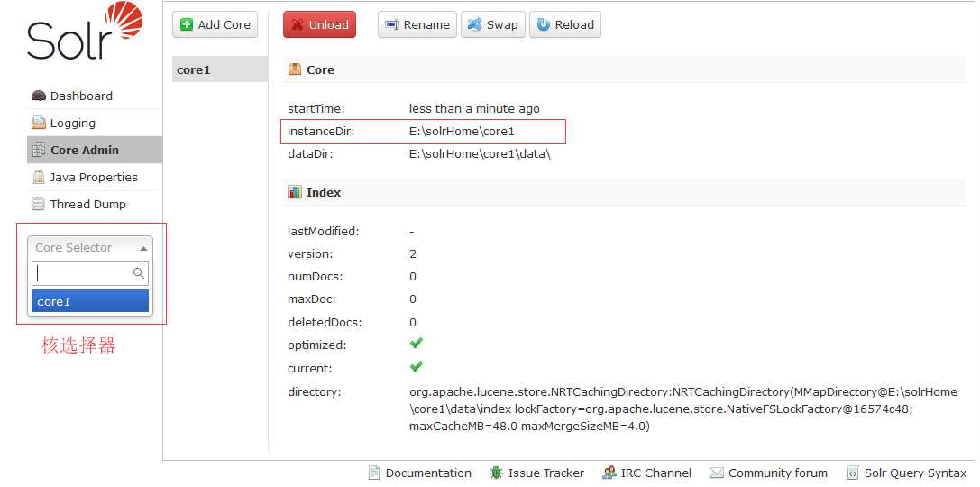
Task: Click the optimized green checkmark
Action: click(417, 343)
